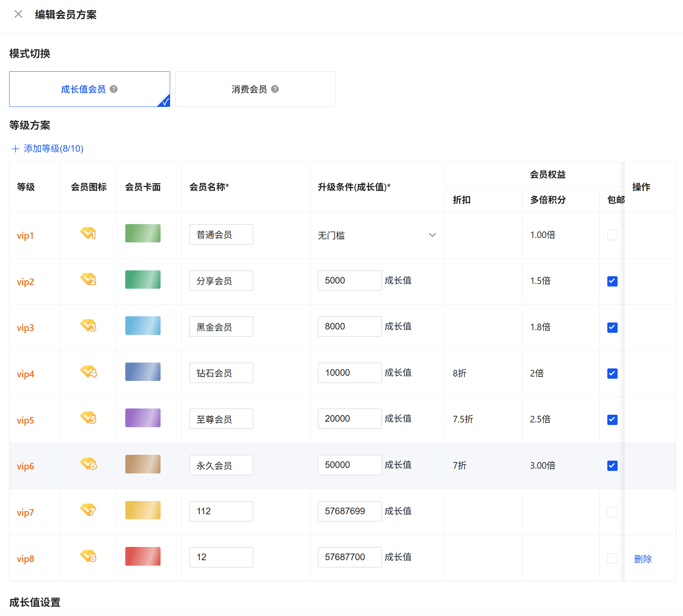Click the plus icon for 添加等级

click(x=15, y=149)
